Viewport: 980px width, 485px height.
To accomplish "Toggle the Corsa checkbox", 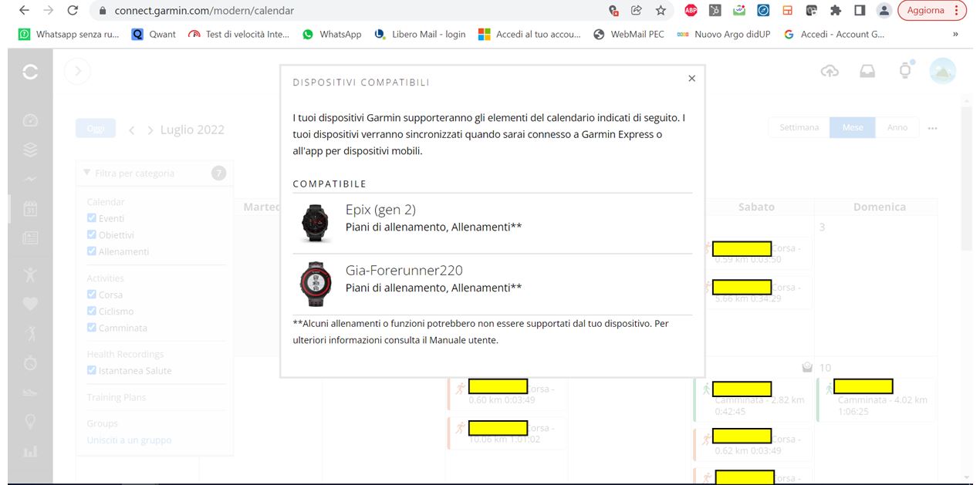I will coord(92,295).
